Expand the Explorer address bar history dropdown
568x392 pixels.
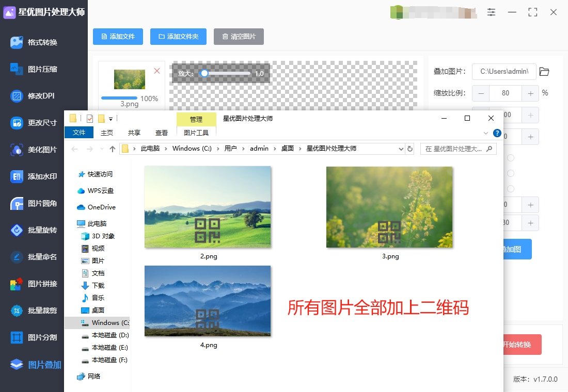pyautogui.click(x=401, y=149)
